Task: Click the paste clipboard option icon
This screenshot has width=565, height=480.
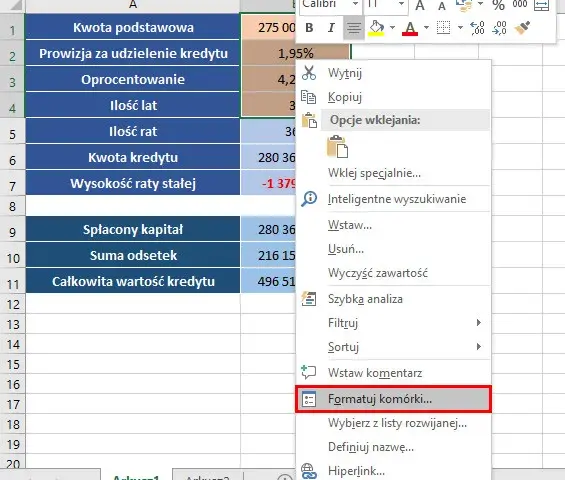Action: coord(337,147)
